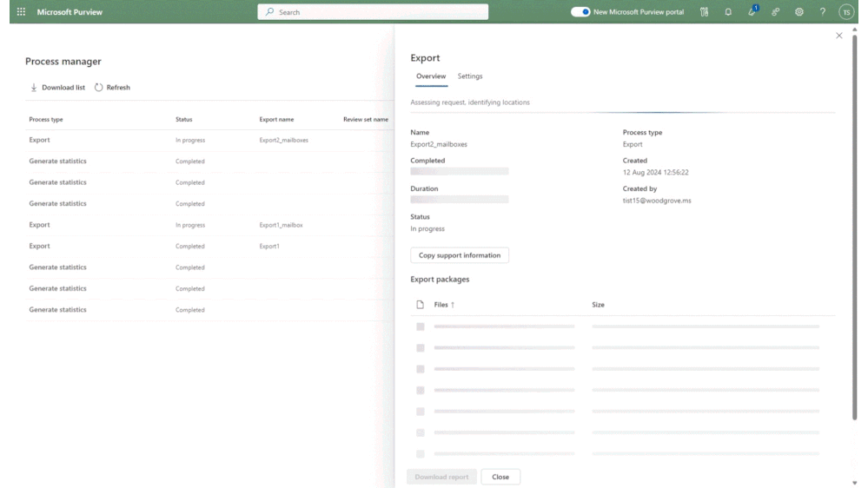Open the alert bell with badge

click(x=752, y=11)
